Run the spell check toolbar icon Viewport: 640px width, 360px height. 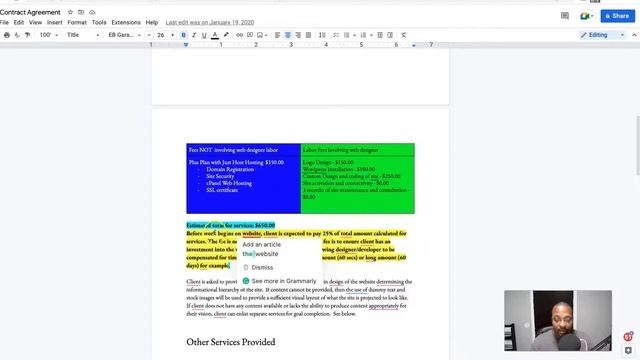[17, 35]
